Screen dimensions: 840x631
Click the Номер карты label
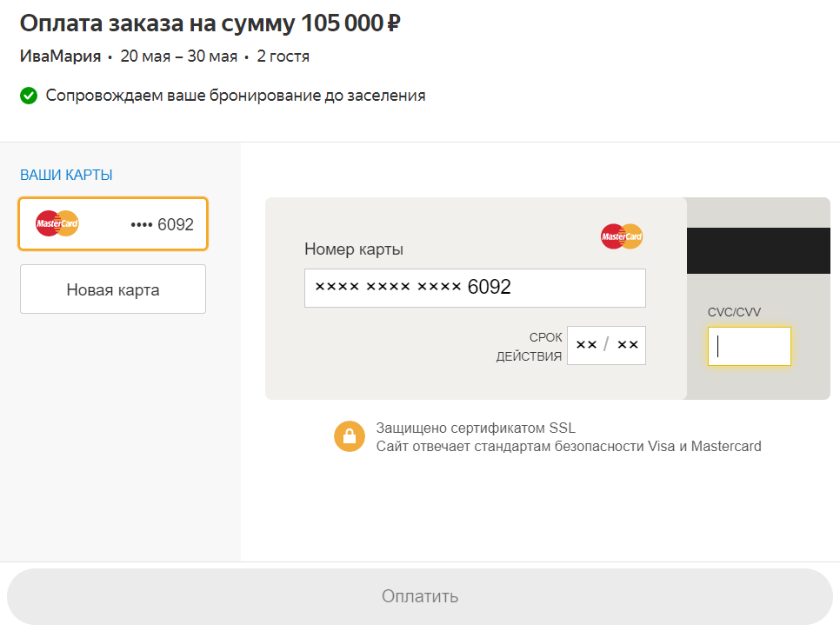point(354,249)
